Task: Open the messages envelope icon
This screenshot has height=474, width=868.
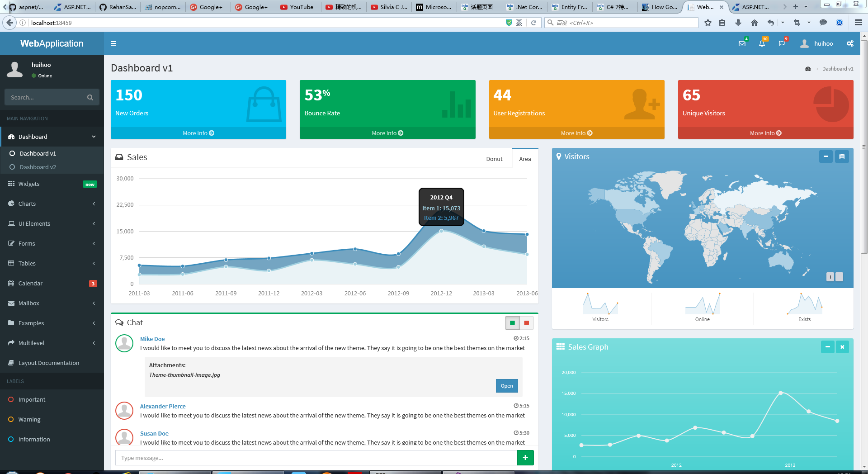Action: tap(742, 43)
